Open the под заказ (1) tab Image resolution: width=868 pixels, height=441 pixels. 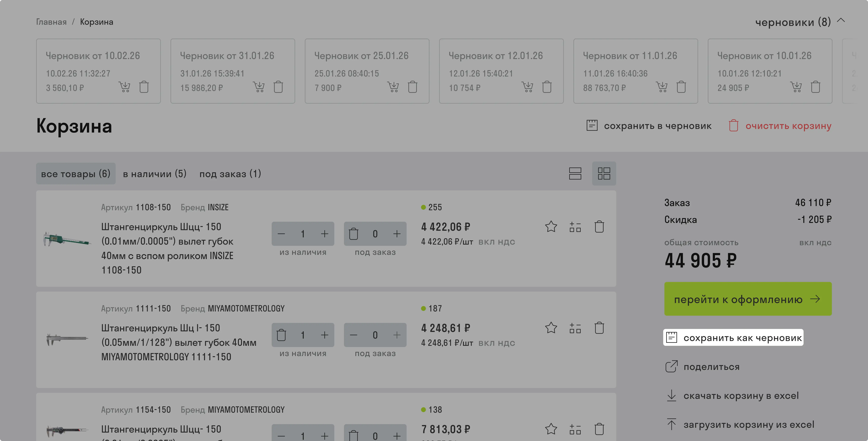[230, 174]
